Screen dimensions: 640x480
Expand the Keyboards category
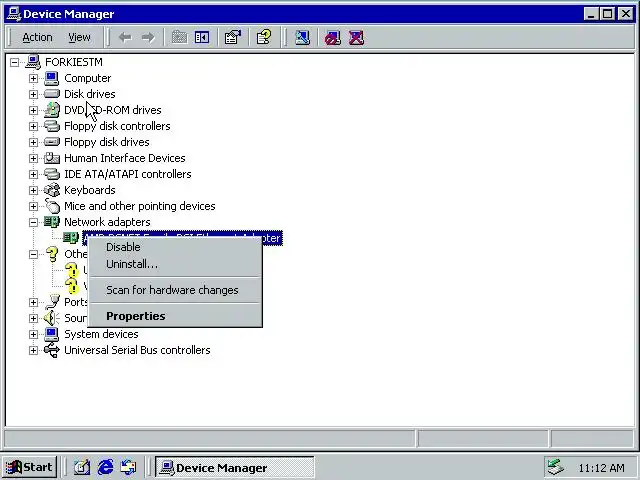tap(33, 190)
